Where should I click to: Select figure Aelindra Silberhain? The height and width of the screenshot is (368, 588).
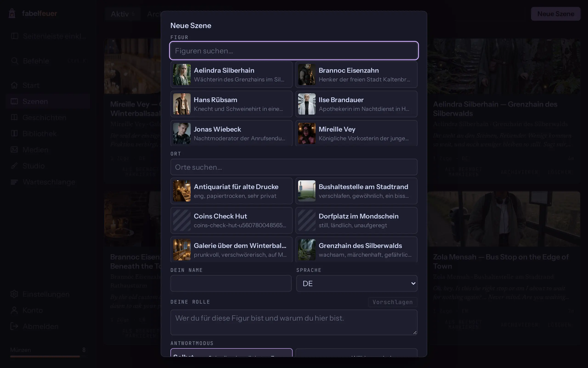(x=231, y=75)
